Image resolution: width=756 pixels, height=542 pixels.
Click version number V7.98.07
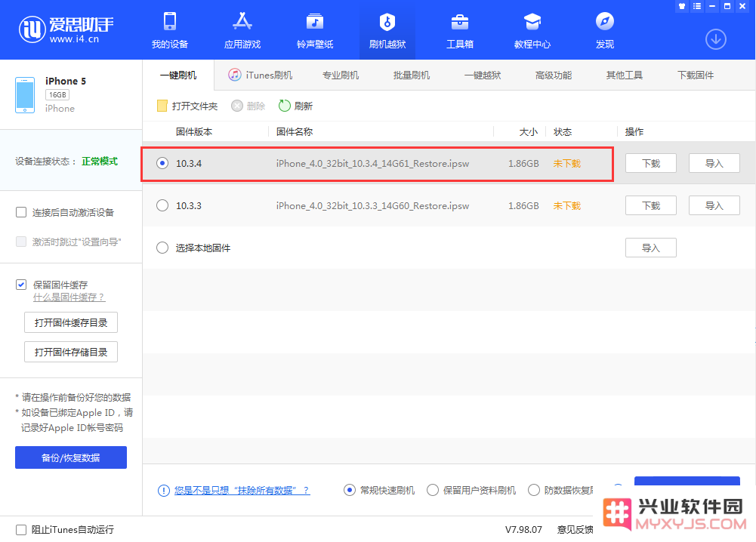click(523, 530)
